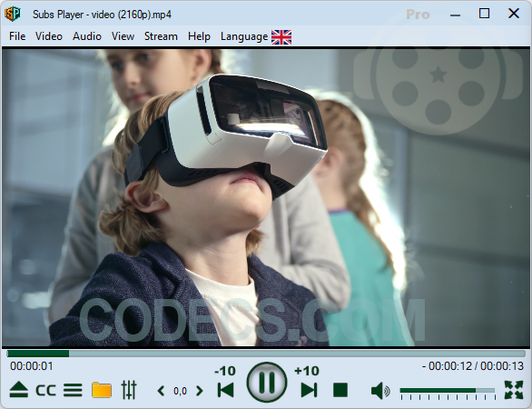The width and height of the screenshot is (532, 409).
Task: Click the Subs Player app logo icon
Action: (13, 14)
